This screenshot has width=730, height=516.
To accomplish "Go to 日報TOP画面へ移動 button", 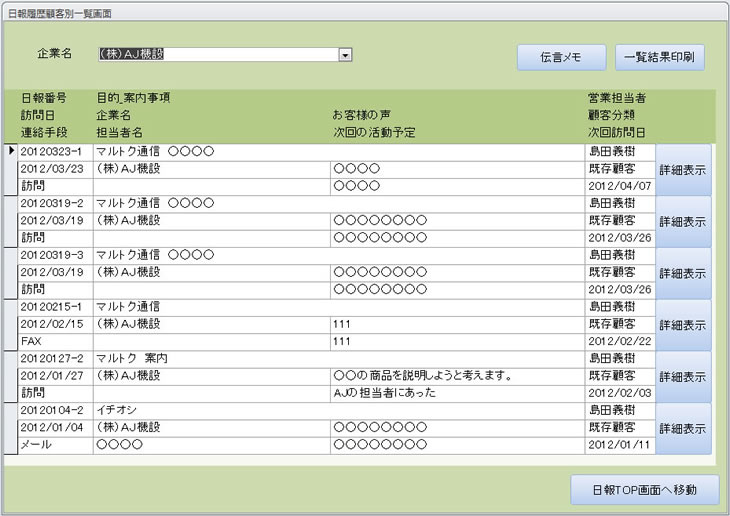I will pyautogui.click(x=645, y=490).
